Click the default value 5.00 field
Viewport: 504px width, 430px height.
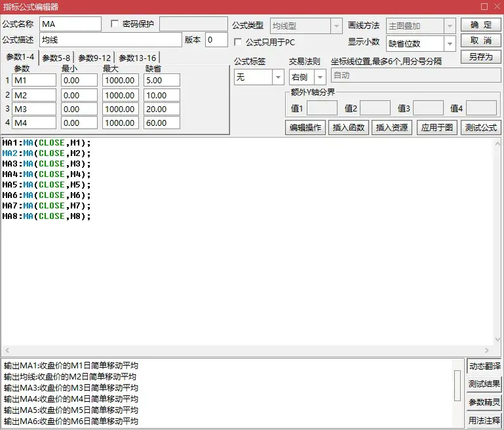(x=162, y=81)
